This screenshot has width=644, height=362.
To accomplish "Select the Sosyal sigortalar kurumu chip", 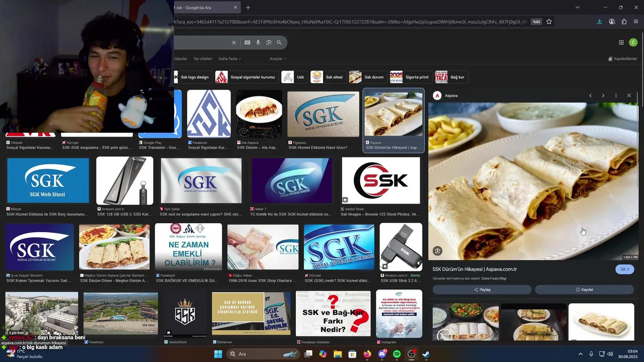I will pos(246,77).
